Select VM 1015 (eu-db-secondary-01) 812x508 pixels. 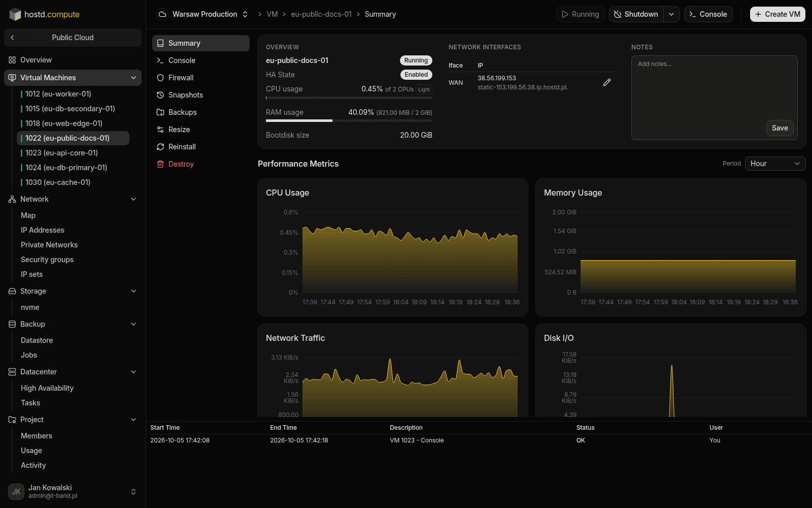pyautogui.click(x=73, y=109)
